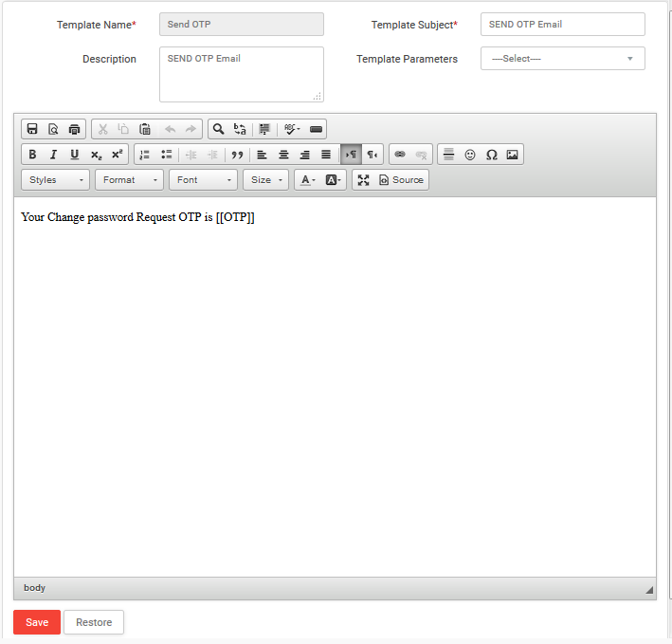672x644 pixels.
Task: Click the red Save button
Action: click(37, 622)
